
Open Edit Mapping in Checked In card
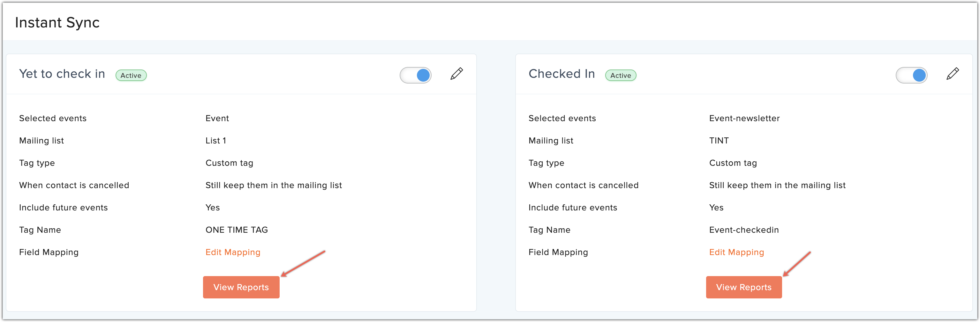pos(736,252)
